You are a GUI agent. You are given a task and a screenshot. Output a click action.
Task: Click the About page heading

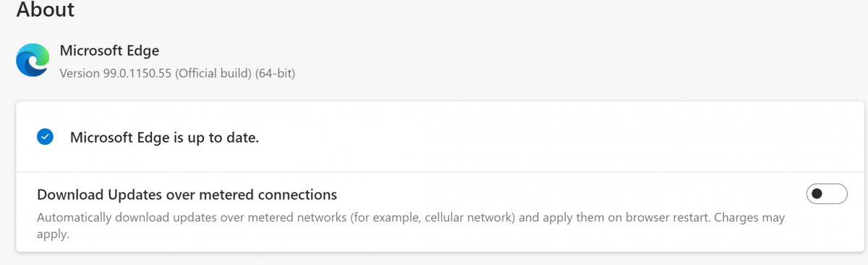(45, 10)
